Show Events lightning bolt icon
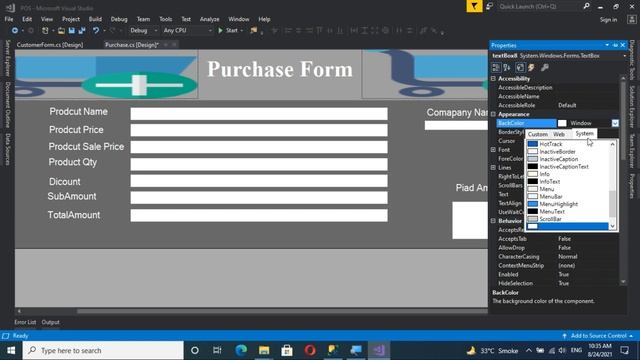 (531, 67)
